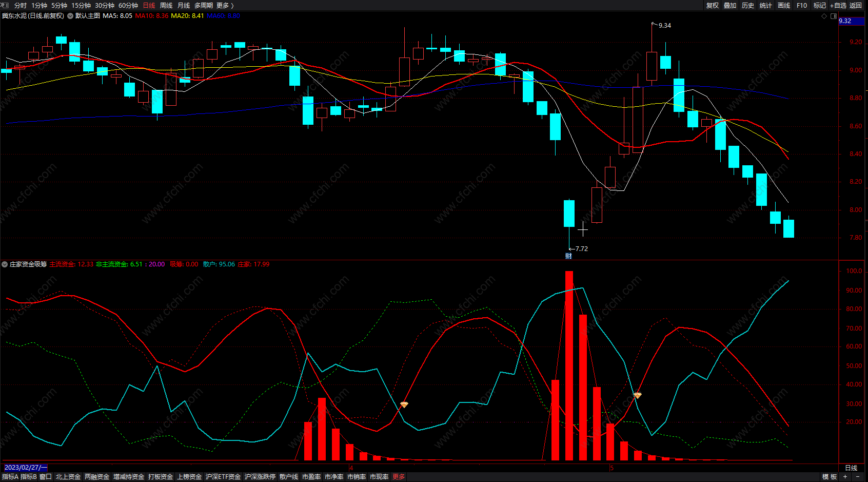868x482 pixels.
Task: Click the 散户: 95.06 value
Action: pos(219,264)
